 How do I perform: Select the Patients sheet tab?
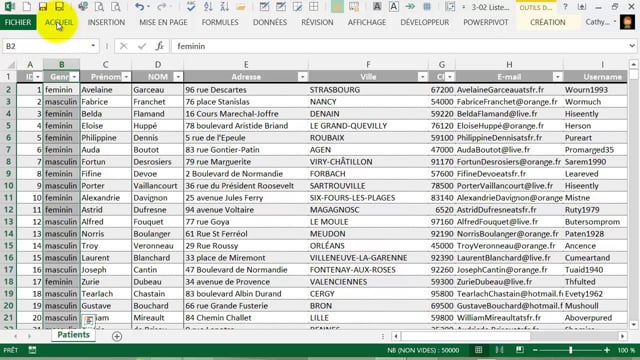(x=73, y=335)
